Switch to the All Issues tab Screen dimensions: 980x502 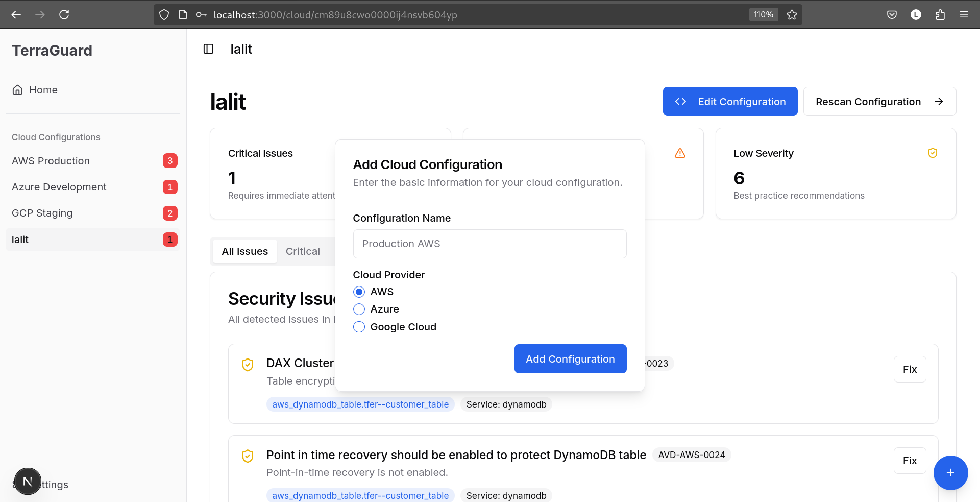(x=245, y=251)
